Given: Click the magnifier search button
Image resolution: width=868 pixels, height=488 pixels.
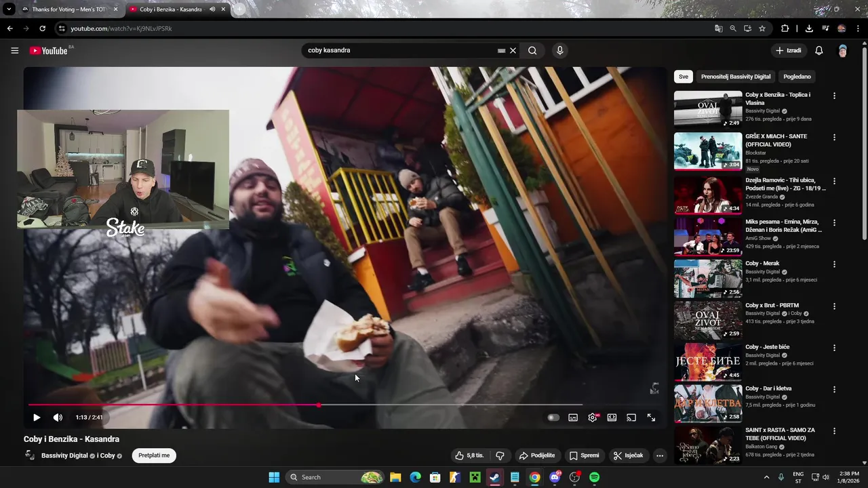Looking at the screenshot, I should (x=532, y=50).
